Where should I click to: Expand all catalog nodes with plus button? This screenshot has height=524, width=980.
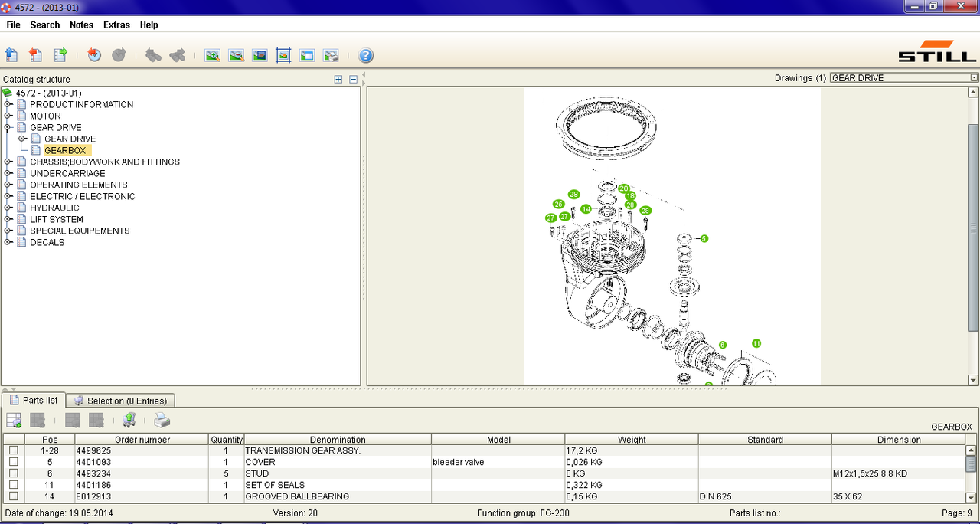click(x=338, y=79)
